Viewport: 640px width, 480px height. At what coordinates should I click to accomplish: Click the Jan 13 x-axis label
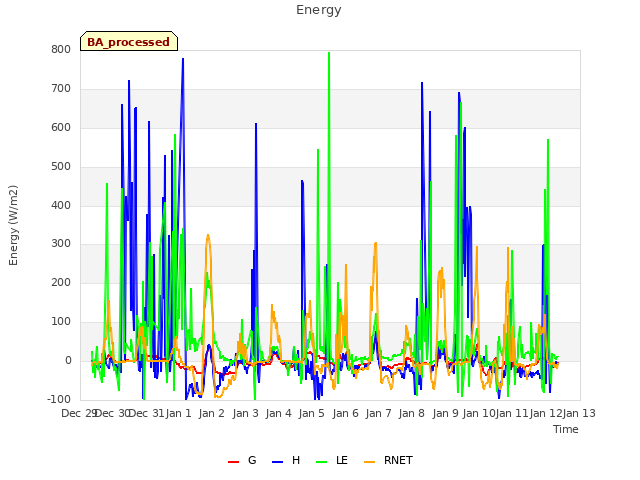pos(579,413)
